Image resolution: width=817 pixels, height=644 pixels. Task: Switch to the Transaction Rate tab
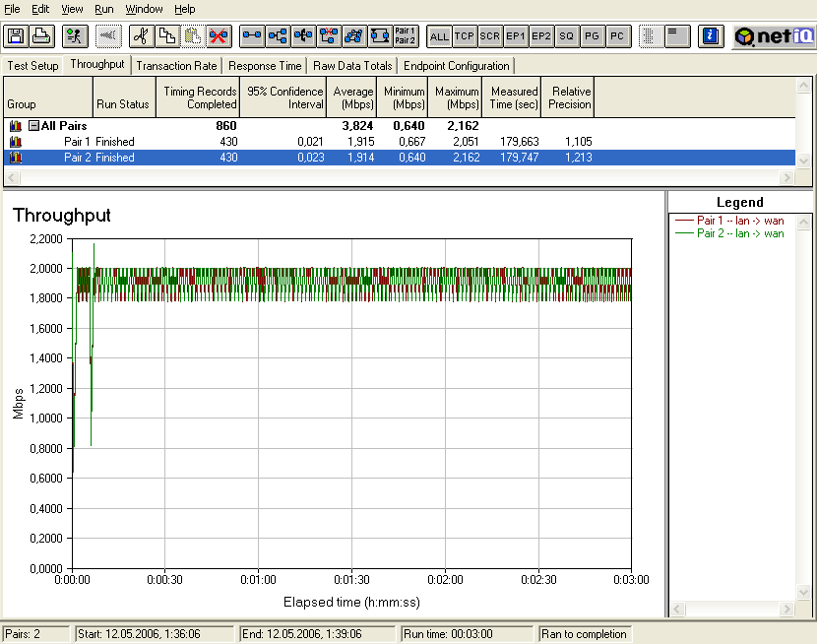pyautogui.click(x=176, y=66)
